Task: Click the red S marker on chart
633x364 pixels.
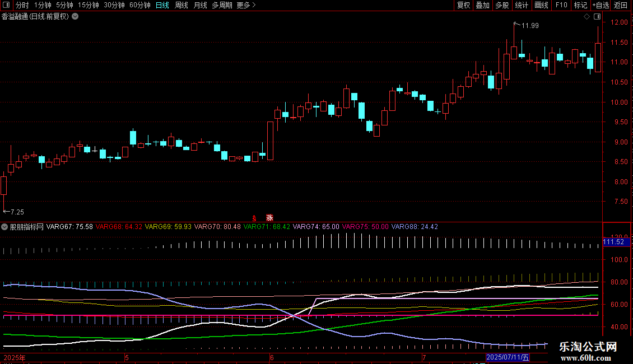Action: pyautogui.click(x=254, y=218)
